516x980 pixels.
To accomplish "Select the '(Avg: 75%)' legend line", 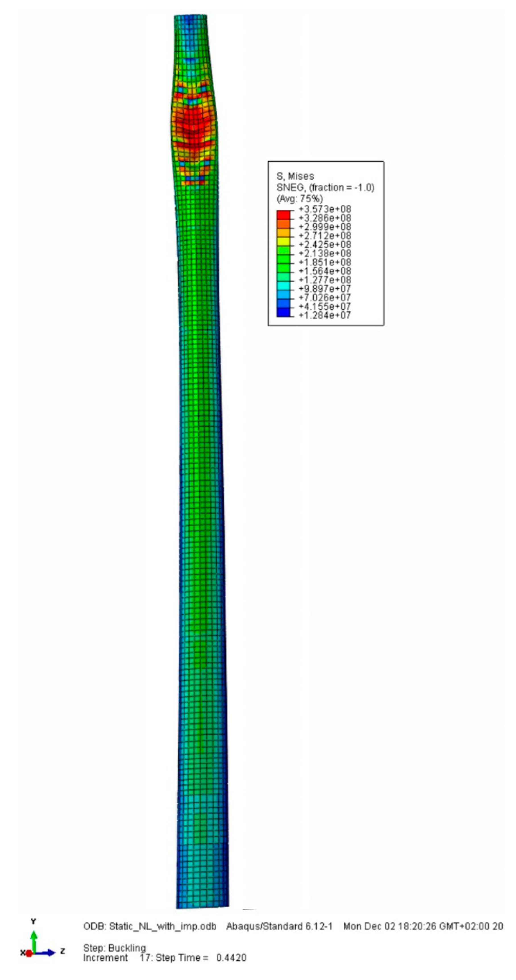I will (300, 199).
